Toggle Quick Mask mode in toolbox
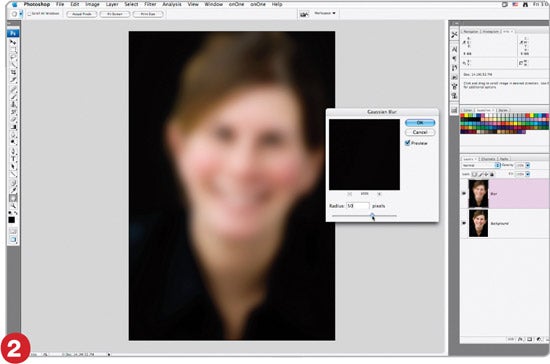This screenshot has height=364, width=550. tap(13, 231)
